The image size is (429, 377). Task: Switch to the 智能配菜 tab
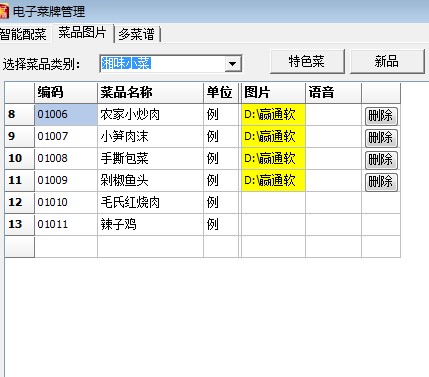[x=24, y=34]
